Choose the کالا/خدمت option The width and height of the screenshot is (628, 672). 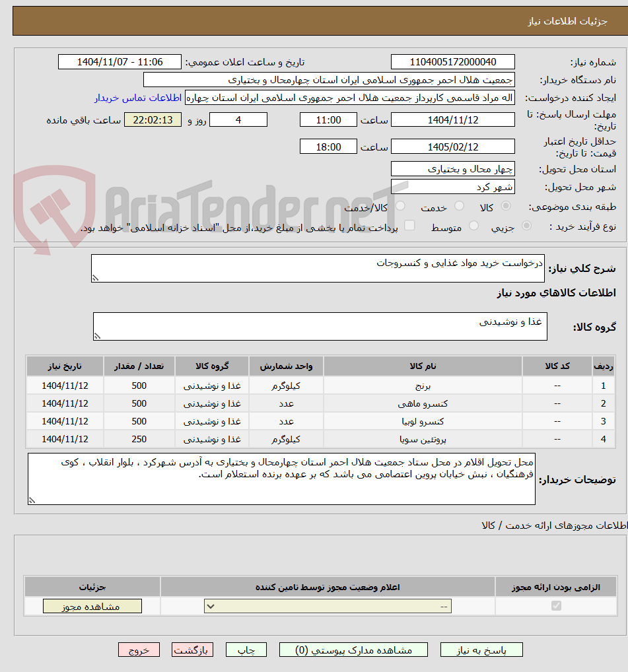point(401,206)
